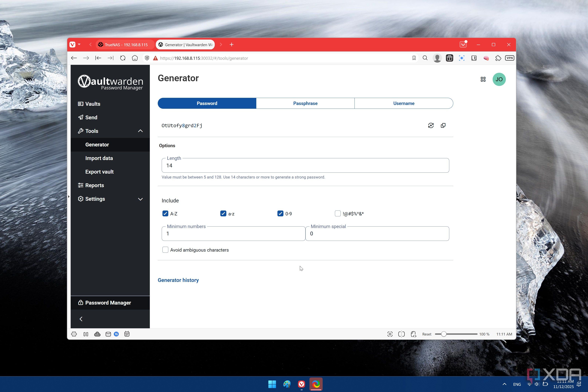Open Generator history link
This screenshot has height=392, width=588.
(178, 280)
